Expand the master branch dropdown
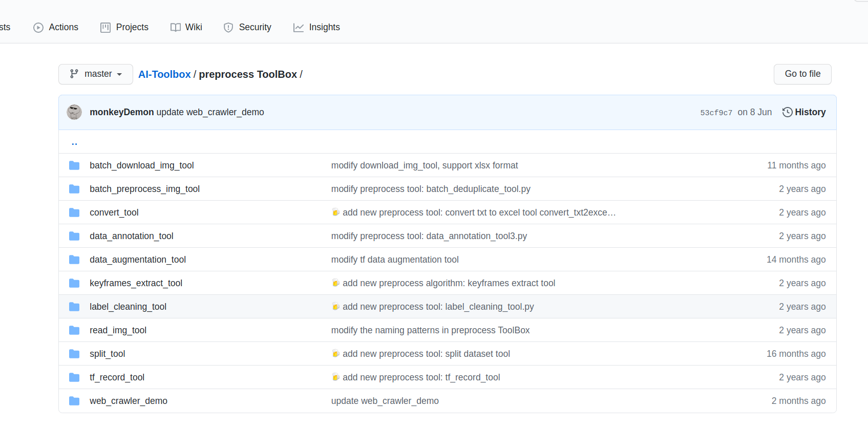 (96, 74)
